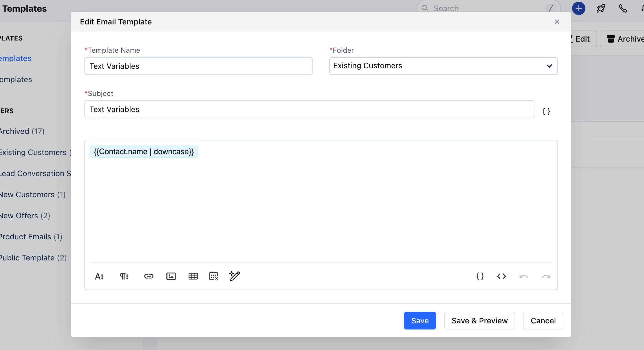644x350 pixels.
Task: Insert placeholder via editor braces icon
Action: pos(480,276)
